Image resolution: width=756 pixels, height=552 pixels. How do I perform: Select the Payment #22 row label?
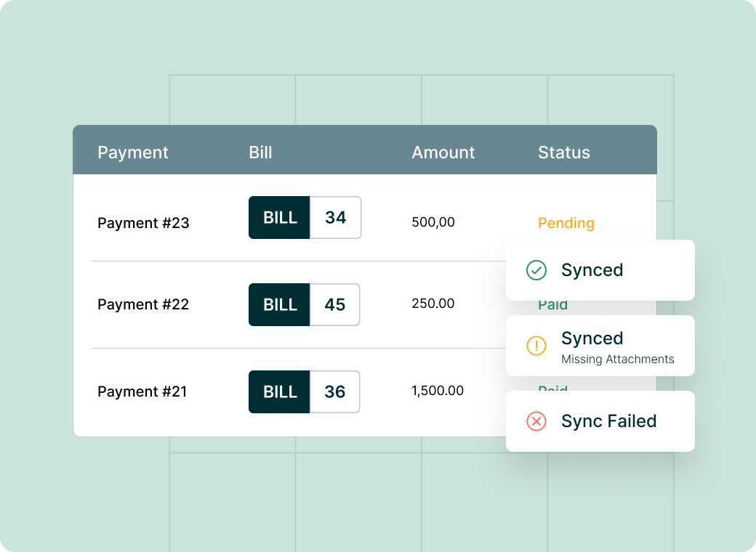tap(143, 304)
